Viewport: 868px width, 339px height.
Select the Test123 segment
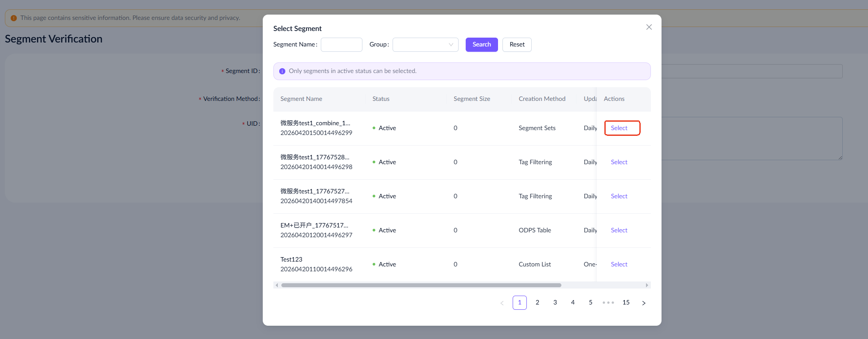[x=619, y=265]
